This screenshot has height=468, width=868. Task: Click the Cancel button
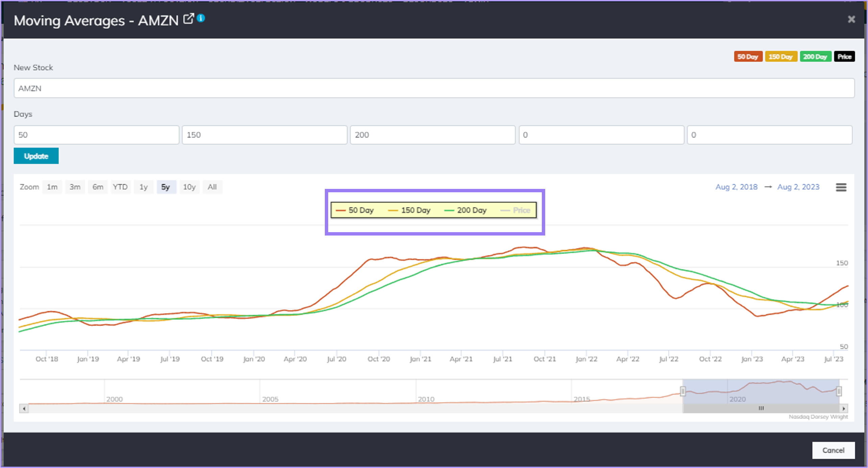[x=833, y=450]
